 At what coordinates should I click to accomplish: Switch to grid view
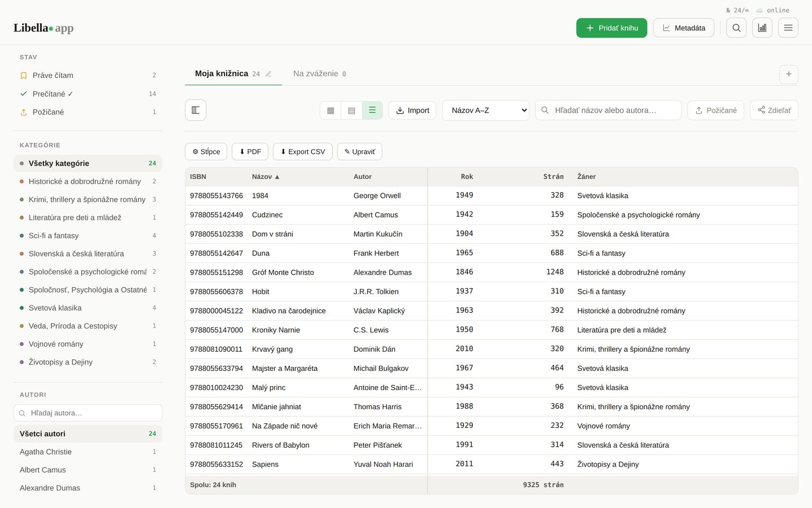(x=331, y=110)
